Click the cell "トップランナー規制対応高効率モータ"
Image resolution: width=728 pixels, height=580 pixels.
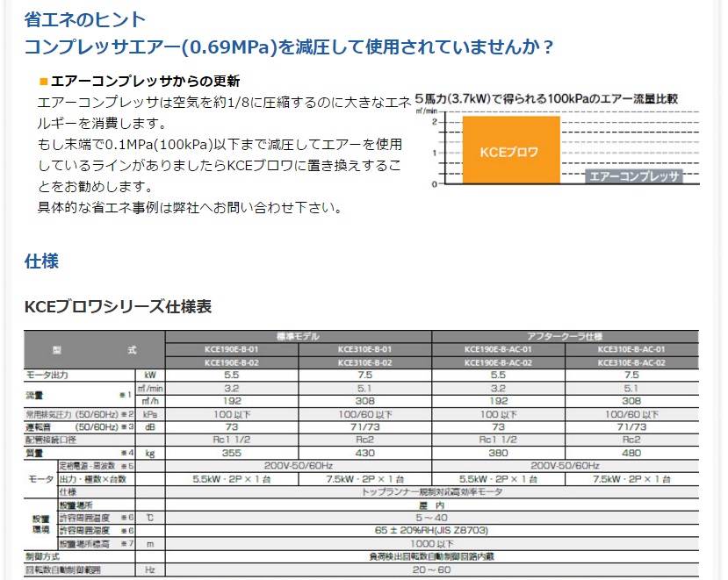[x=432, y=492]
